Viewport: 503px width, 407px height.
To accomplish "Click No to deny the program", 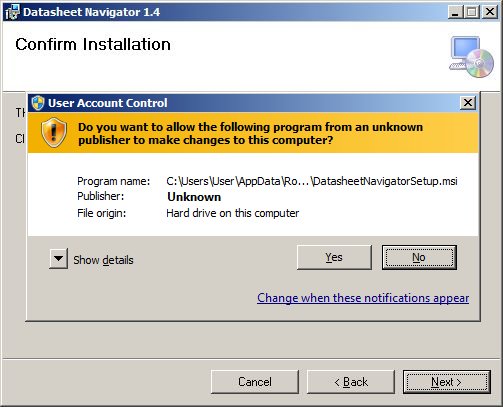I will pyautogui.click(x=419, y=257).
